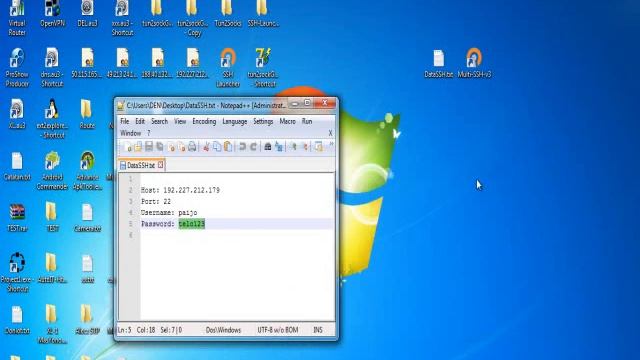The image size is (640, 360).
Task: Open the ? help menu
Action: point(149,133)
